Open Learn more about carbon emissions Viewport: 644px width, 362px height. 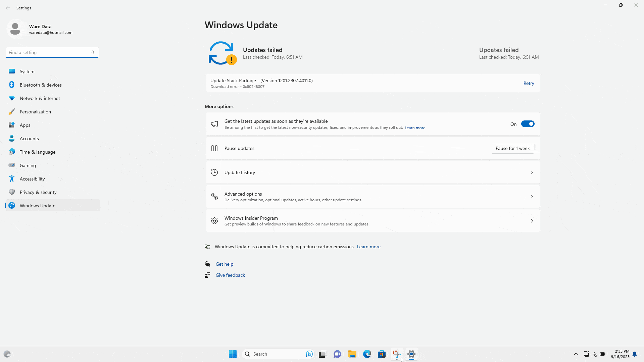coord(368,247)
